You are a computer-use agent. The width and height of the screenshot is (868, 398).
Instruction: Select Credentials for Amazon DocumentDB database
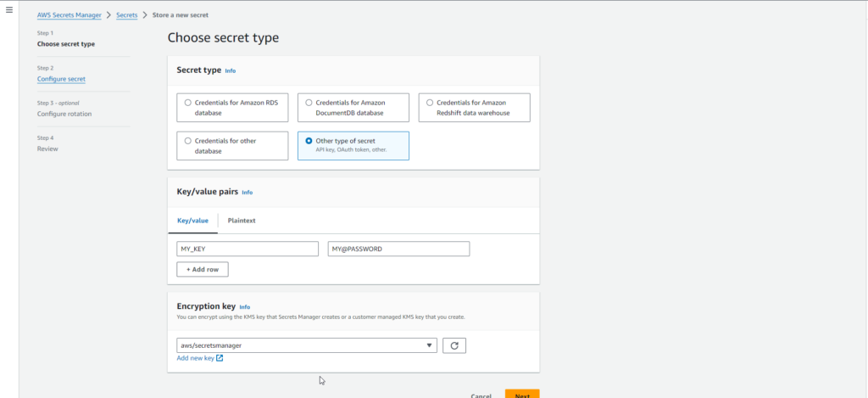point(353,108)
